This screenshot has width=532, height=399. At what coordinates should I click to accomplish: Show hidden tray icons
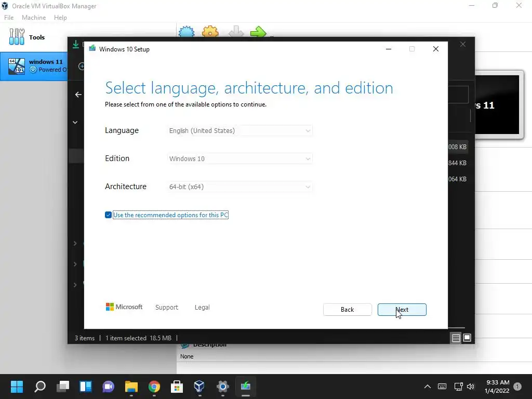(x=428, y=387)
